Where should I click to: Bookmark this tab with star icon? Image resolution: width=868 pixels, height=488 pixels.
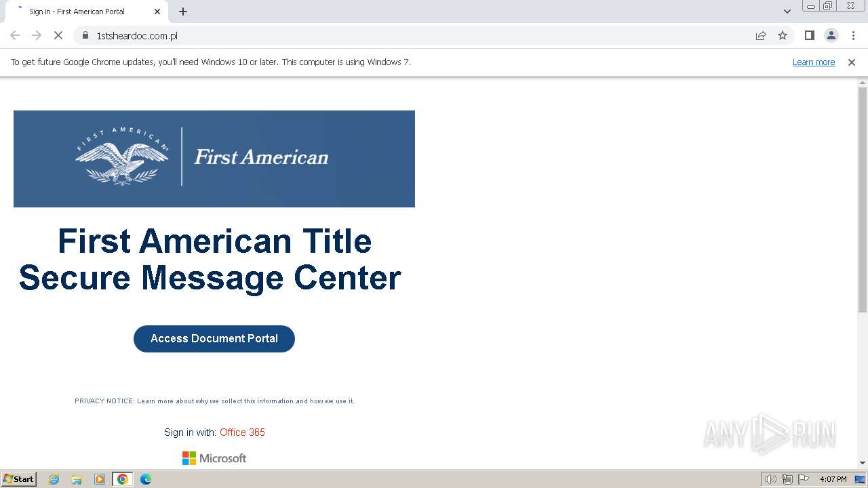pyautogui.click(x=783, y=35)
